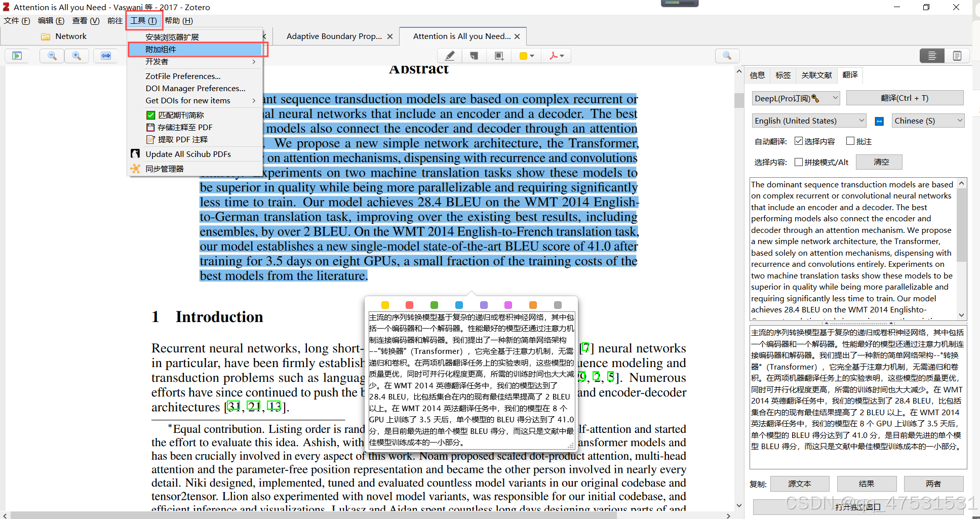
Task: Open the English (United States) source language dropdown
Action: click(x=809, y=121)
